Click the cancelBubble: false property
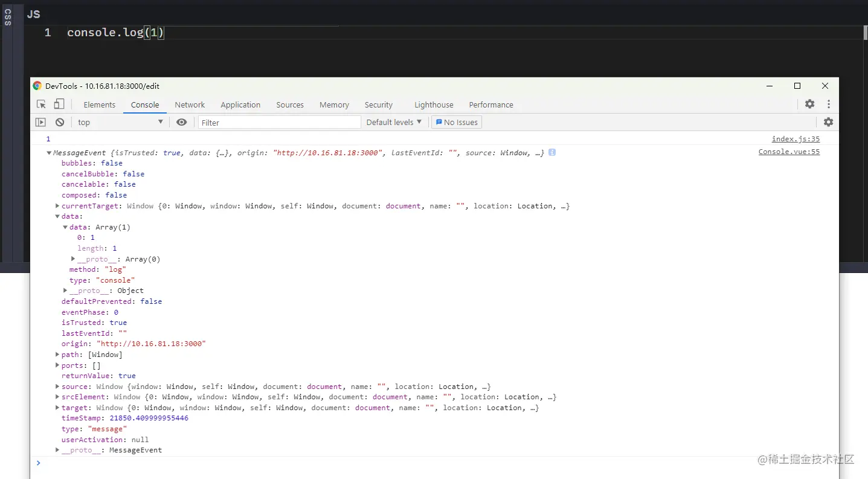The height and width of the screenshot is (479, 868). [103, 174]
